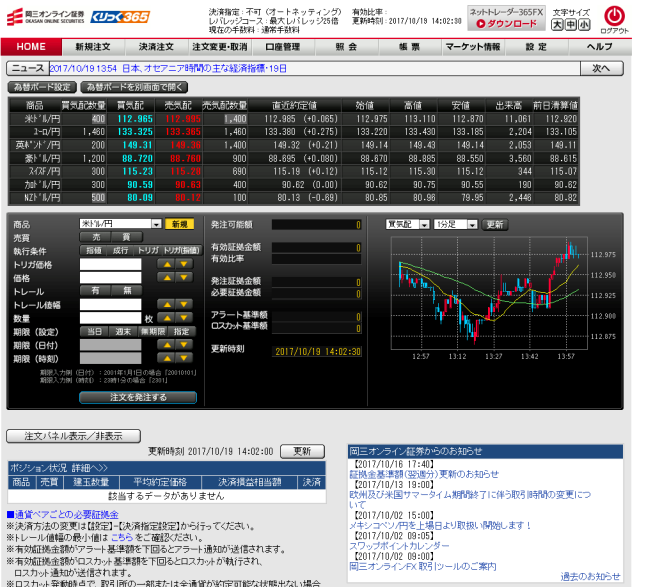650x587 pixels.
Task: Set expiry to 週末
Action: tap(123, 332)
